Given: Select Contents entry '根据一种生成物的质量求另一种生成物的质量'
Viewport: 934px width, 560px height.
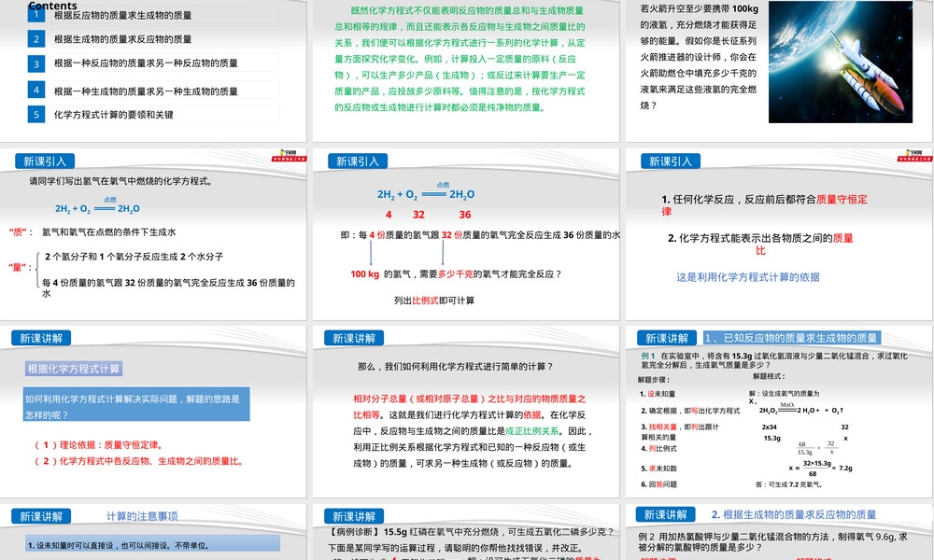Looking at the screenshot, I should [146, 91].
